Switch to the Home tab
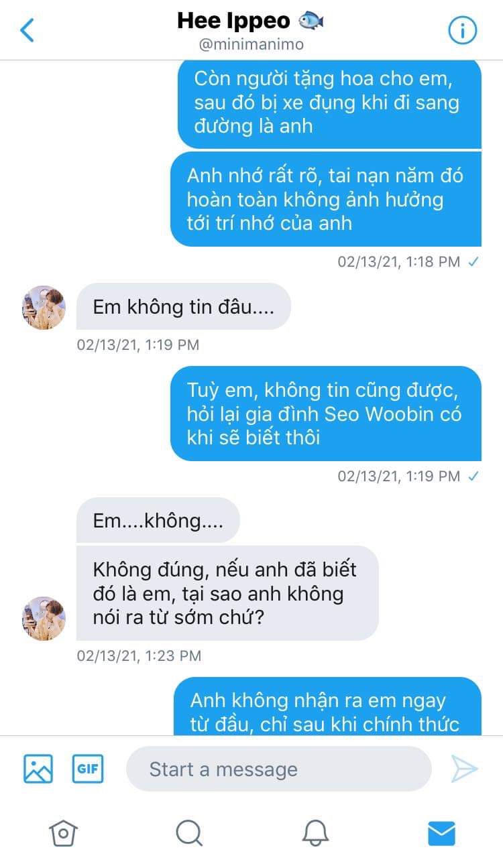This screenshot has height=868, width=503. pos(63,833)
